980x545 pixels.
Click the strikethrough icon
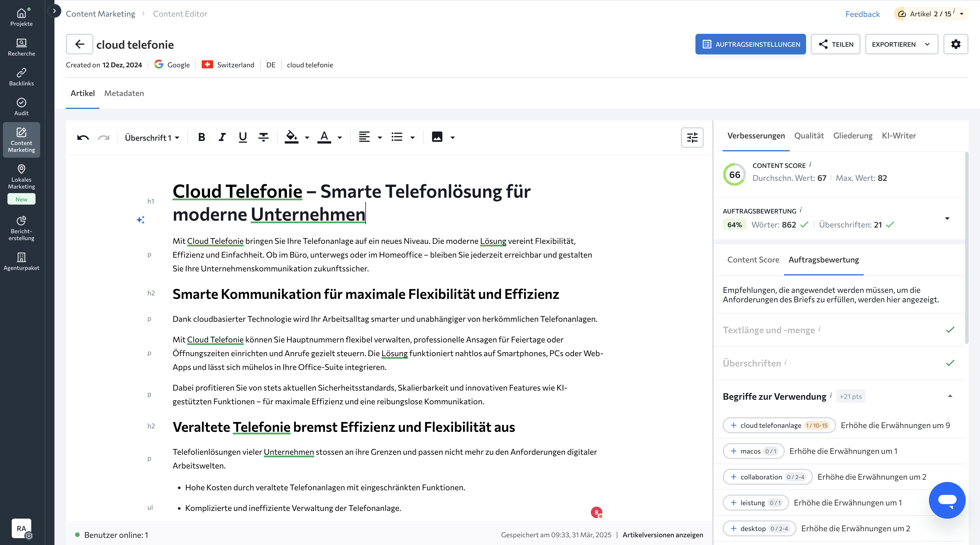[263, 137]
